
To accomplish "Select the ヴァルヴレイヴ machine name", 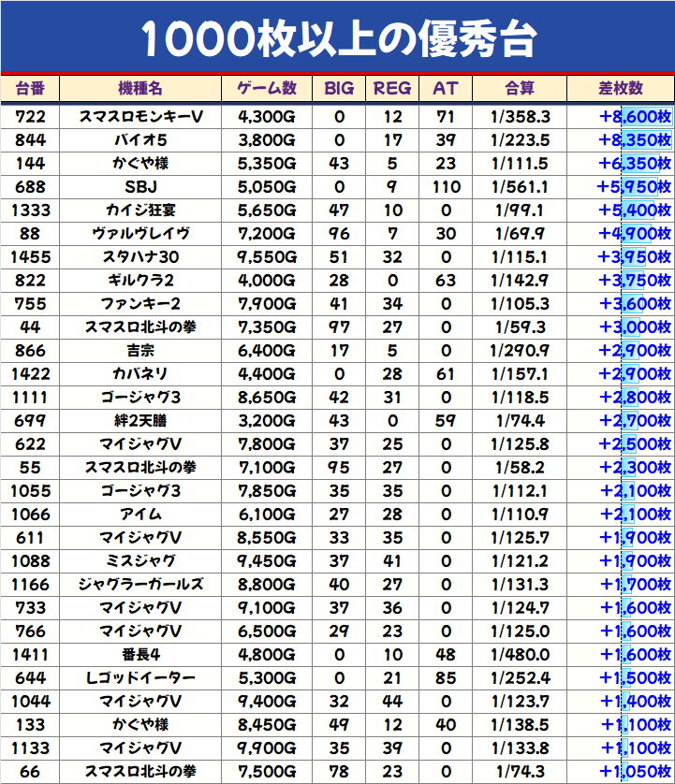I will tap(140, 234).
